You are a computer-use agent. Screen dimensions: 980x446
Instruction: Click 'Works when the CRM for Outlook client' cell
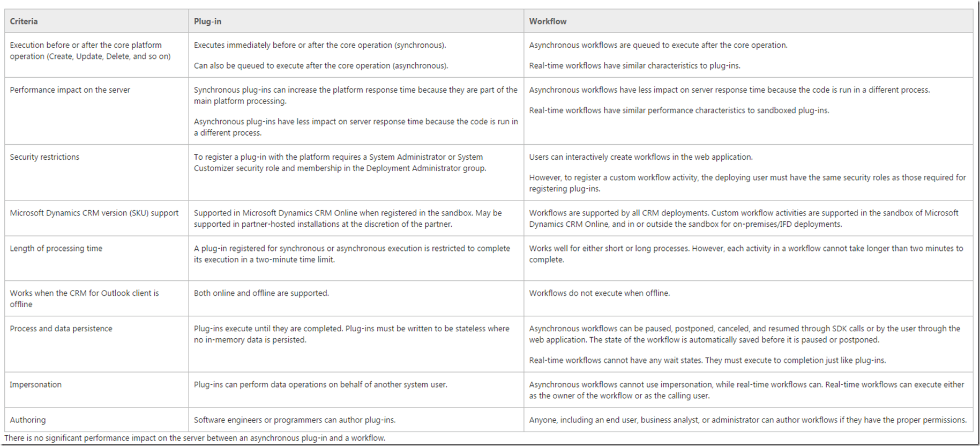(84, 299)
